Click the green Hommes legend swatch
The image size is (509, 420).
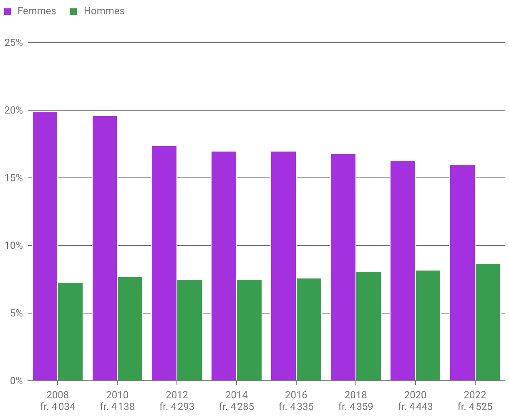coord(73,12)
